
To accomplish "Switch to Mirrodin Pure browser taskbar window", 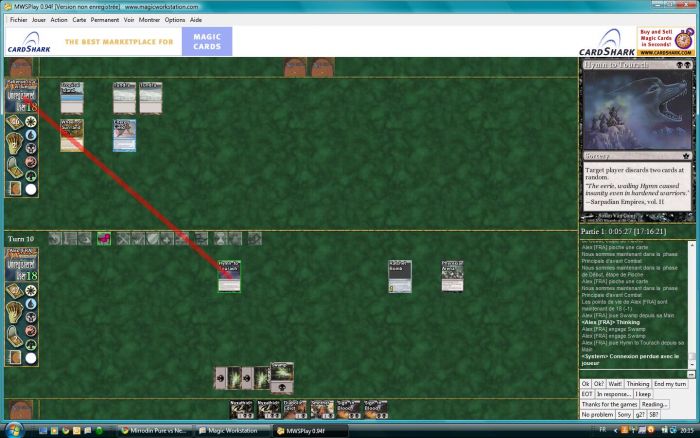I will click(x=155, y=431).
